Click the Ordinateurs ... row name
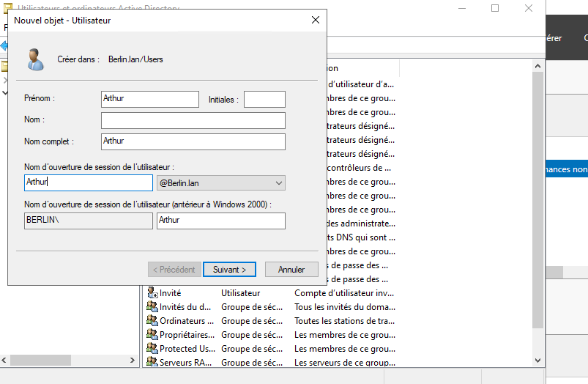588x384 pixels. [x=187, y=320]
